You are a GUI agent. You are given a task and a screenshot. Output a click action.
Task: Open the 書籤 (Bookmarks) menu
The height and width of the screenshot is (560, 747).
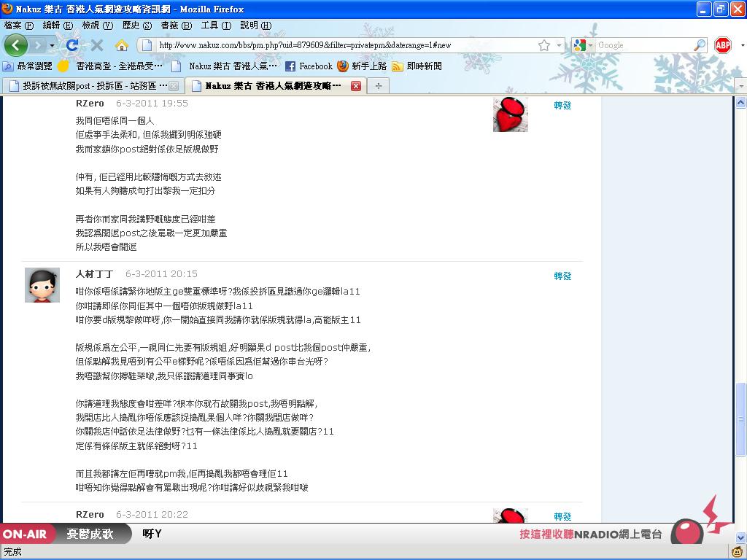pos(176,25)
